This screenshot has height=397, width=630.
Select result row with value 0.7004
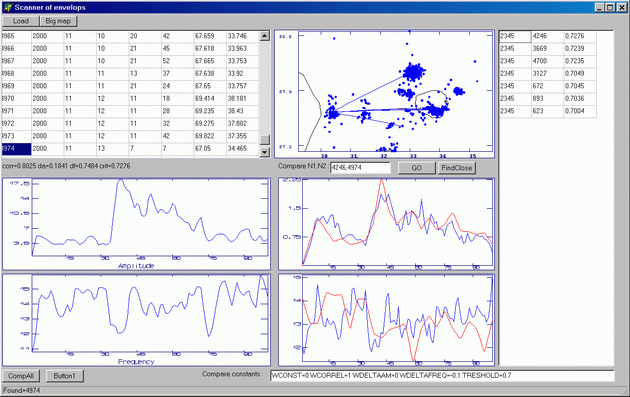(548, 111)
